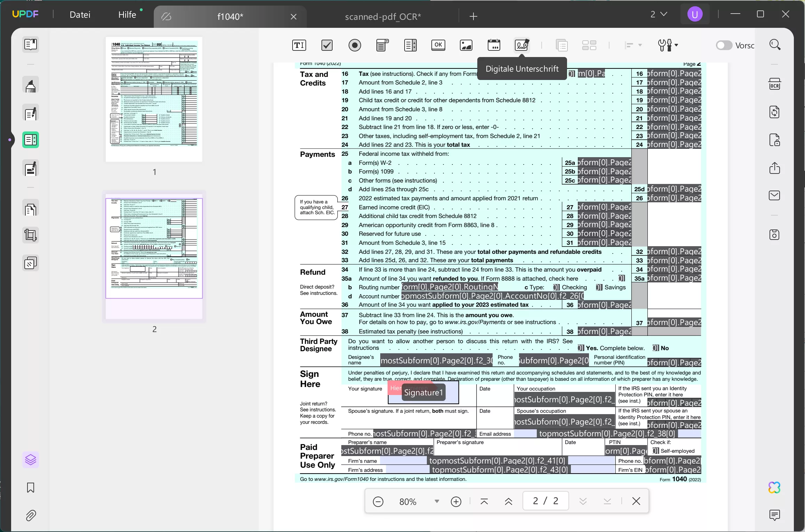Click the zoom in plus button

pyautogui.click(x=456, y=501)
